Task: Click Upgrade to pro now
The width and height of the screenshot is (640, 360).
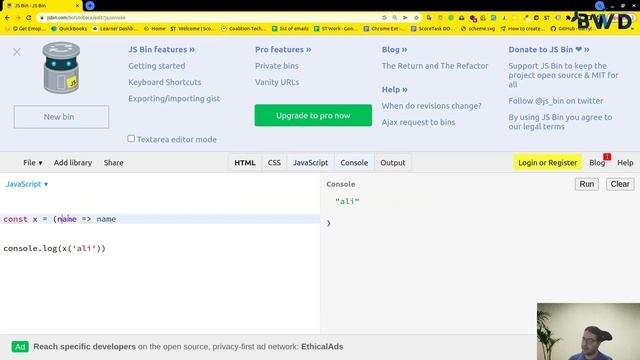Action: tap(313, 116)
